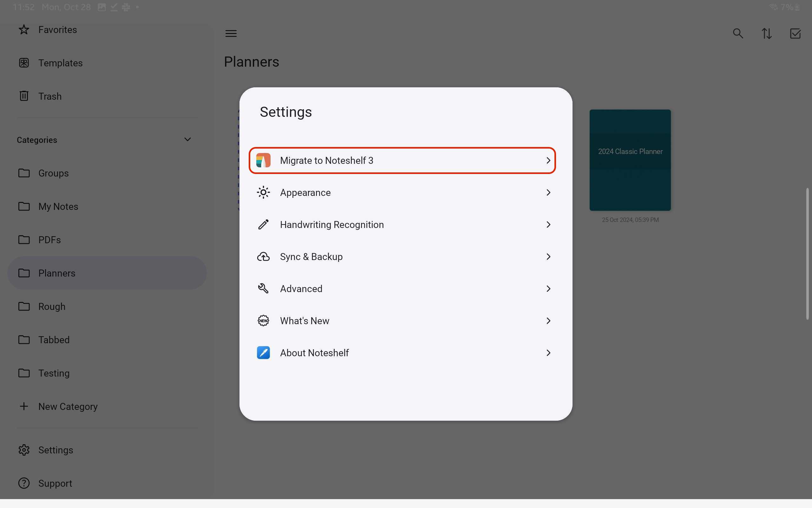
Task: Open the 2024 Classic Planner notebook
Action: (x=630, y=160)
